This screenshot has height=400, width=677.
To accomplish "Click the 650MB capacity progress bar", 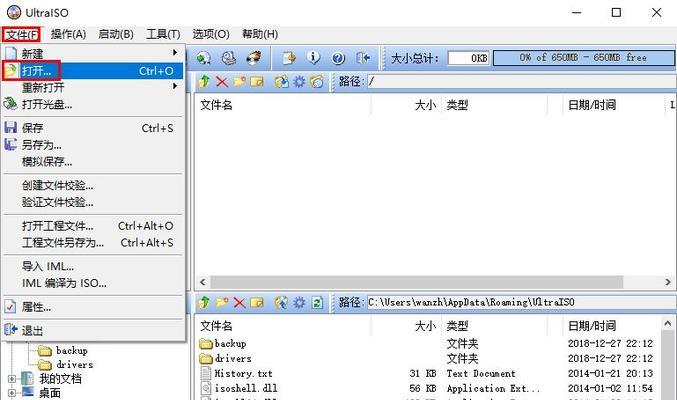I will pos(583,57).
